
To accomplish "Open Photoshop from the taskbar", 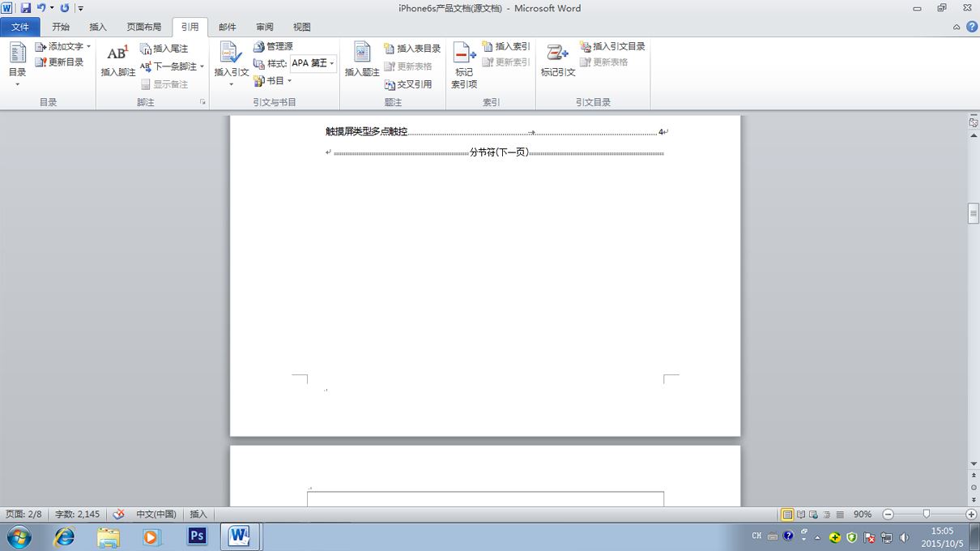I will (197, 536).
